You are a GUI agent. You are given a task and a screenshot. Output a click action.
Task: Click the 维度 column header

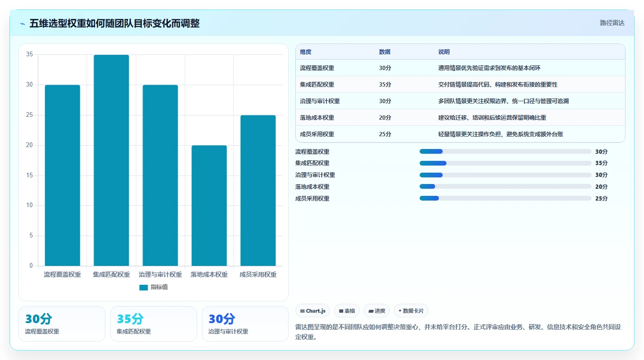click(306, 52)
